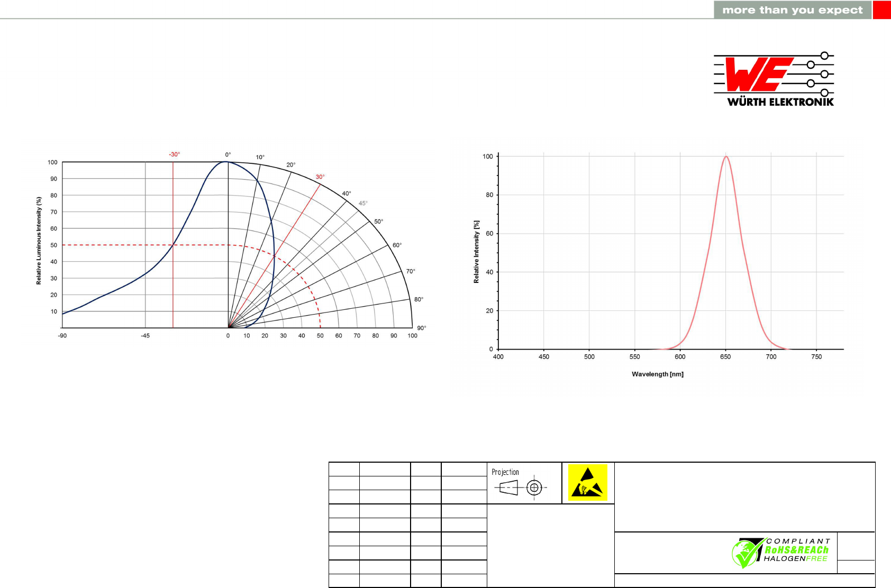Click the '90°' polar angle label
The image size is (891, 588).
click(x=422, y=328)
